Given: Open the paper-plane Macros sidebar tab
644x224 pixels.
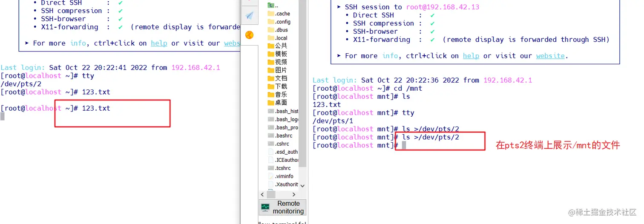Looking at the screenshot, I should (249, 16).
